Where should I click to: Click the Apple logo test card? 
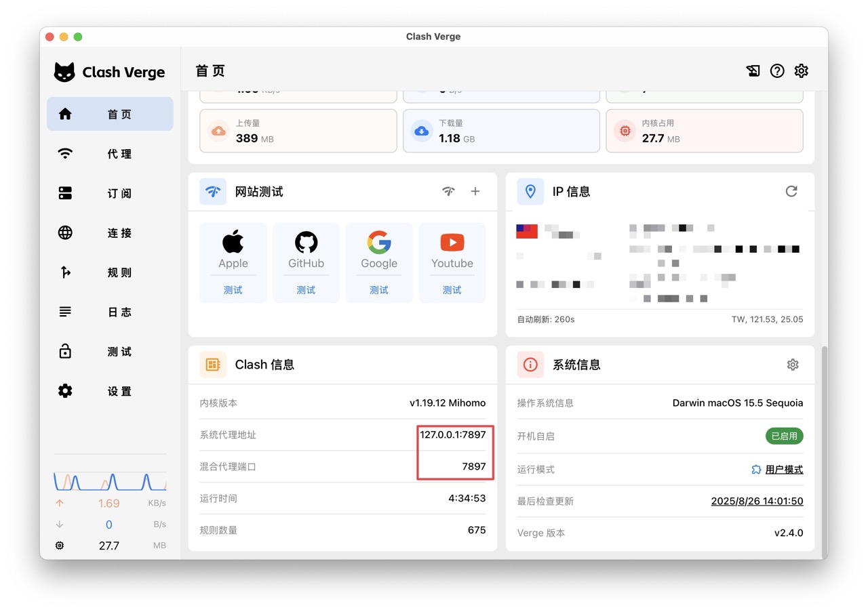coord(233,241)
